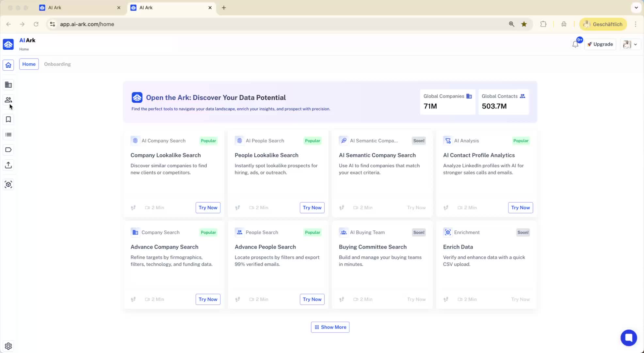Open the People icon in left sidebar
This screenshot has width=644, height=353.
pos(8,100)
